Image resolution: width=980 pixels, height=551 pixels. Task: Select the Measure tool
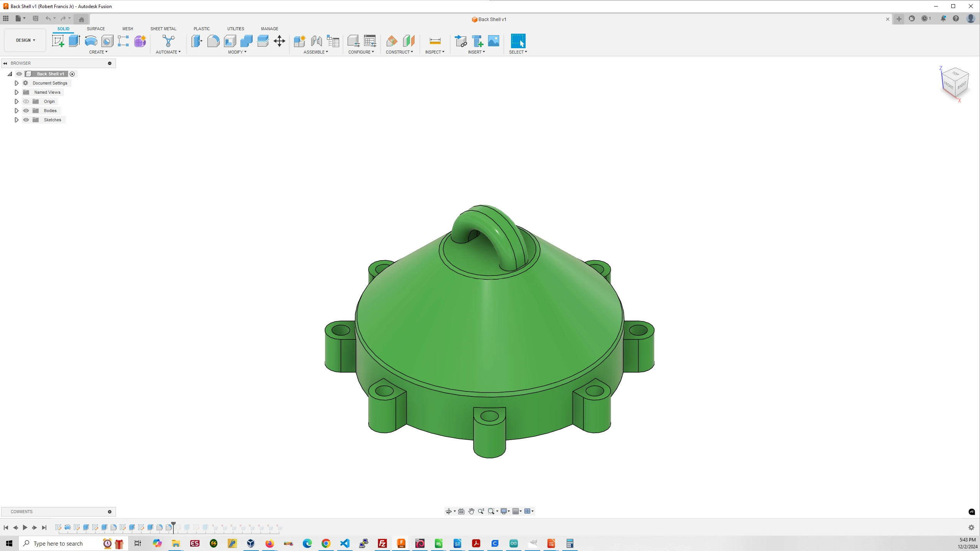click(x=435, y=41)
